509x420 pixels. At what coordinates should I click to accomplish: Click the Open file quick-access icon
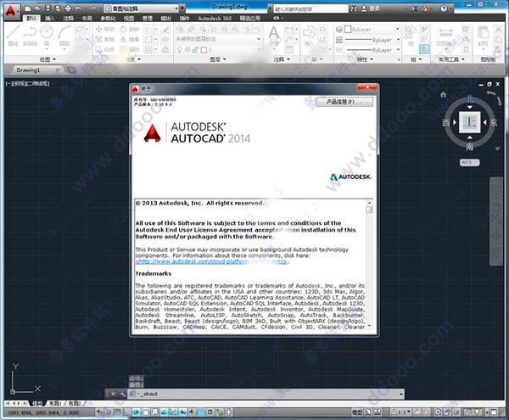[37, 8]
